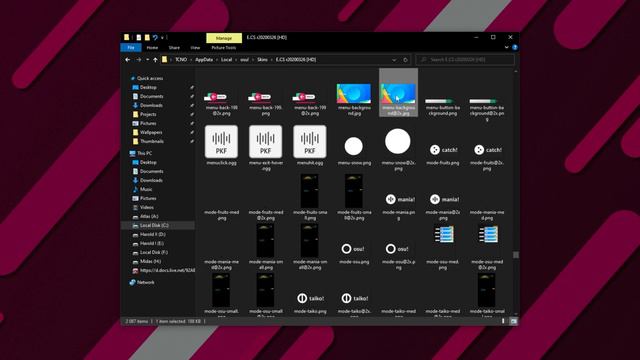The image size is (640, 360).
Task: Click the Local breadcrumb in address bar
Action: (x=227, y=60)
